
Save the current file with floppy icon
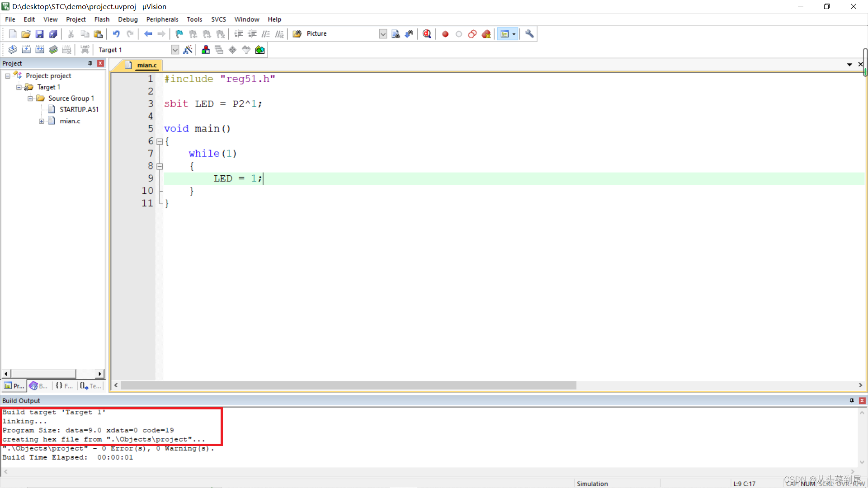[x=39, y=34]
